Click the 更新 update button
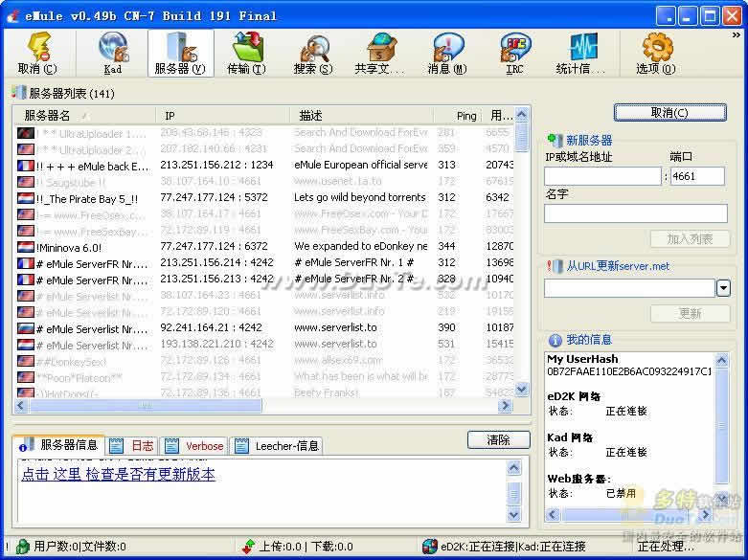748x560 pixels. coord(690,313)
